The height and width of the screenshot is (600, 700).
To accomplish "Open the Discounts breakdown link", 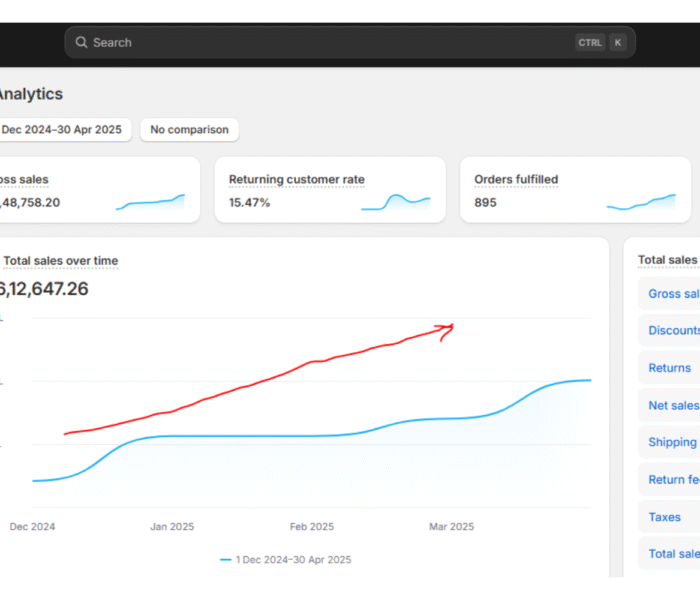I will (x=669, y=330).
